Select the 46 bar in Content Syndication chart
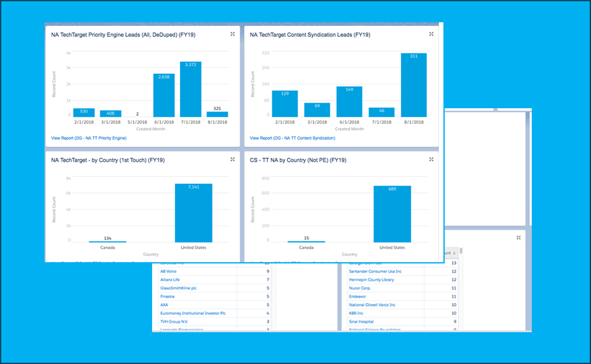This screenshot has height=364, width=591. (x=382, y=113)
